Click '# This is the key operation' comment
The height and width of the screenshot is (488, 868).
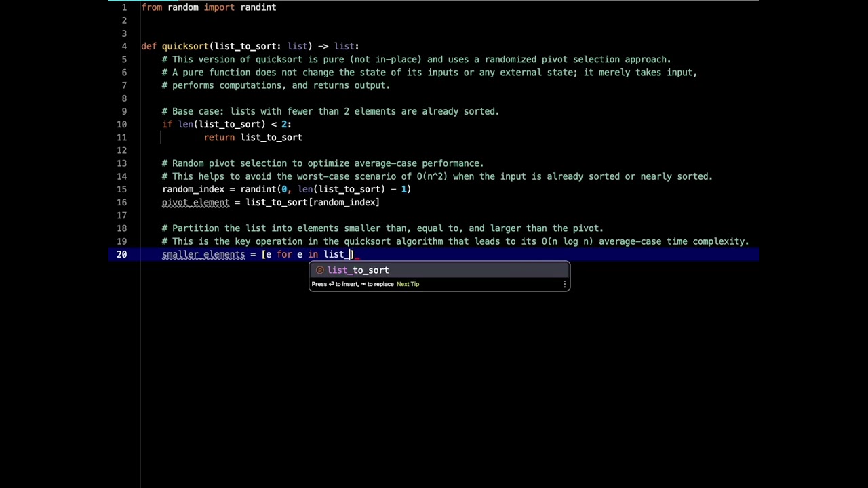[x=455, y=242]
